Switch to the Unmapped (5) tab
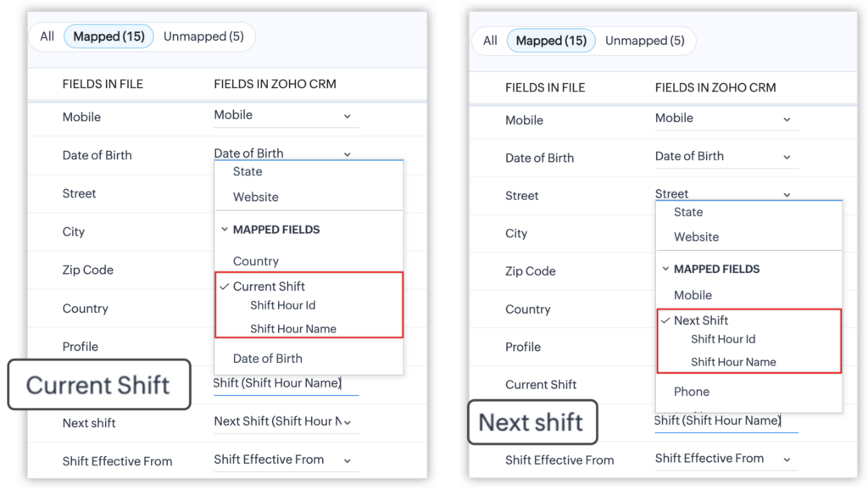 tap(203, 36)
